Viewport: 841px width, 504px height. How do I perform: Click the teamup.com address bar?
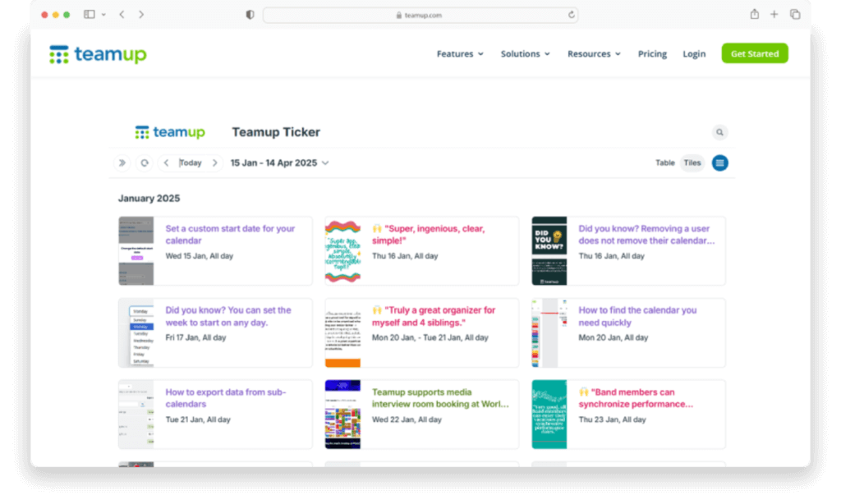(x=420, y=15)
